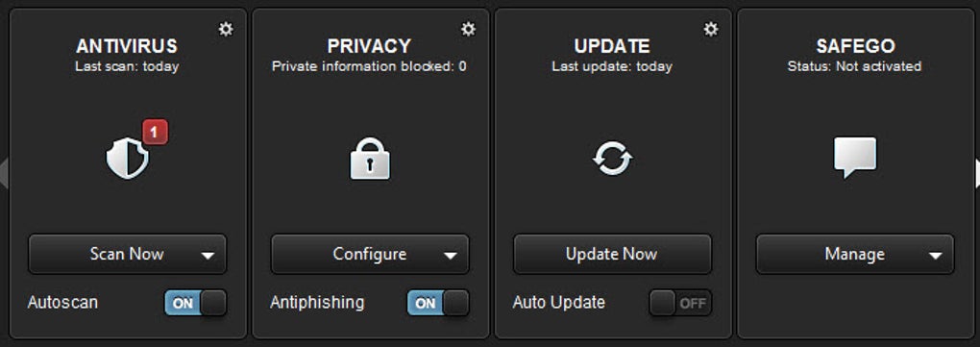This screenshot has width=980, height=347.
Task: Click the Antivirus shield icon
Action: click(128, 158)
